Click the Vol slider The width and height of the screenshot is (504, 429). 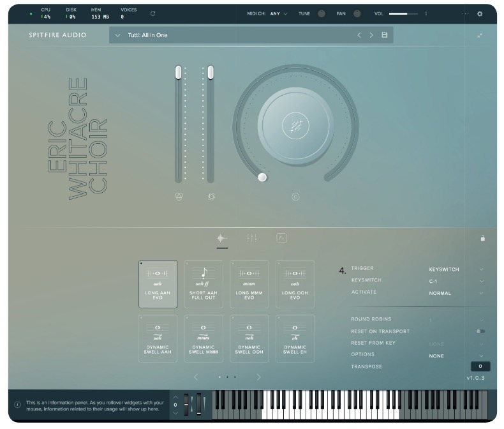click(x=403, y=14)
